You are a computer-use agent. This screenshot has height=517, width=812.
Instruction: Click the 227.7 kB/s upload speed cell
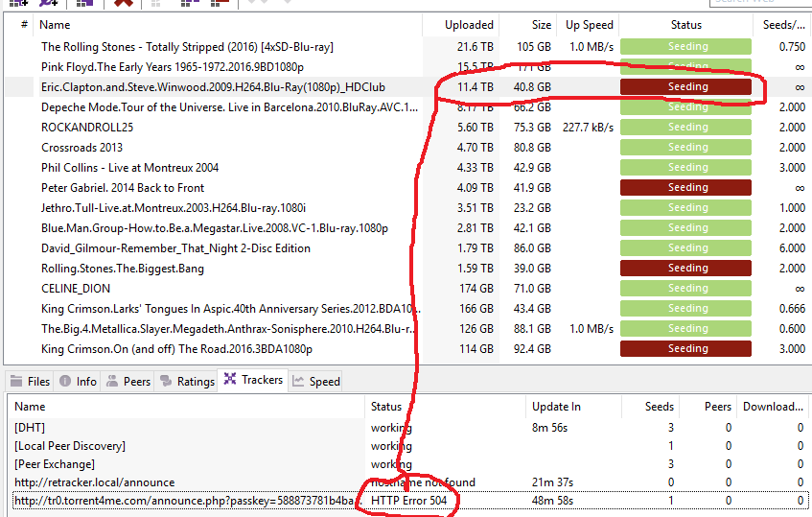tap(589, 128)
